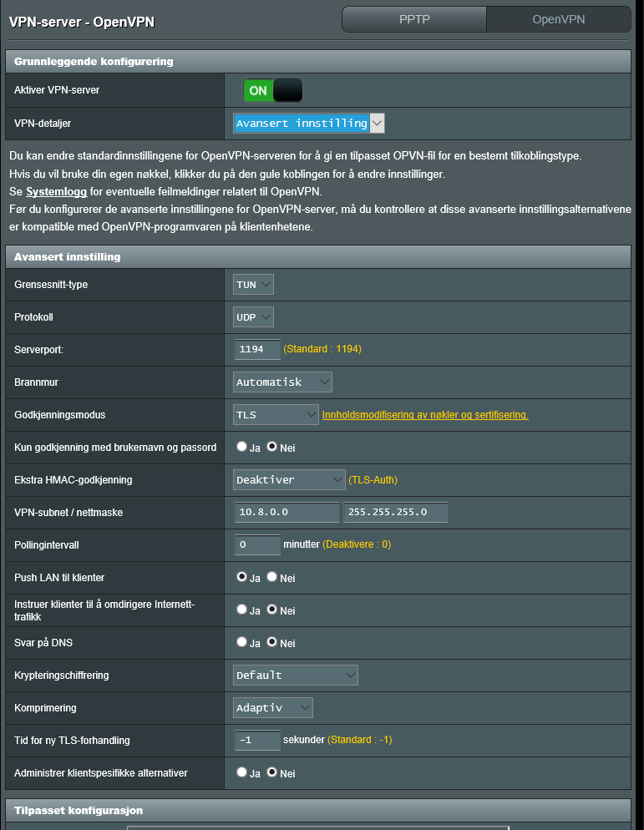The image size is (644, 830).
Task: Click the (TLS-Auth) hint text
Action: (x=373, y=480)
